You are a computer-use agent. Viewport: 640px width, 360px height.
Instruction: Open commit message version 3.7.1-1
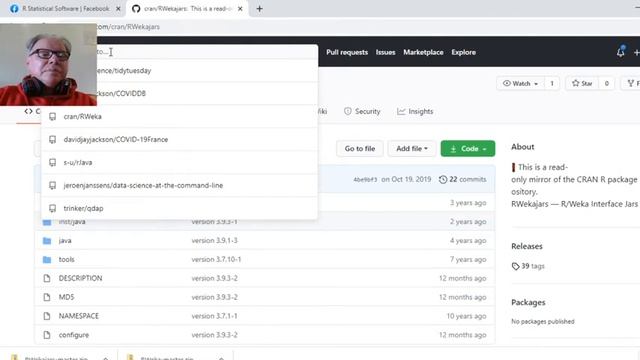coord(214,316)
